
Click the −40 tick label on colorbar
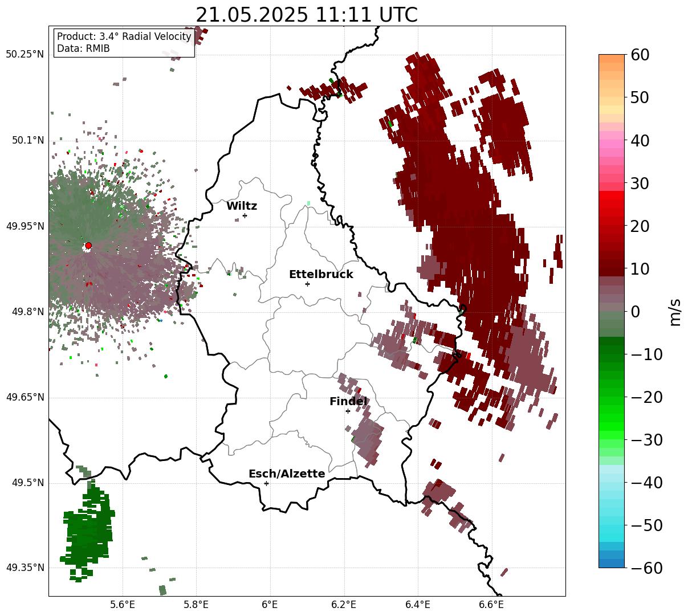pyautogui.click(x=647, y=483)
